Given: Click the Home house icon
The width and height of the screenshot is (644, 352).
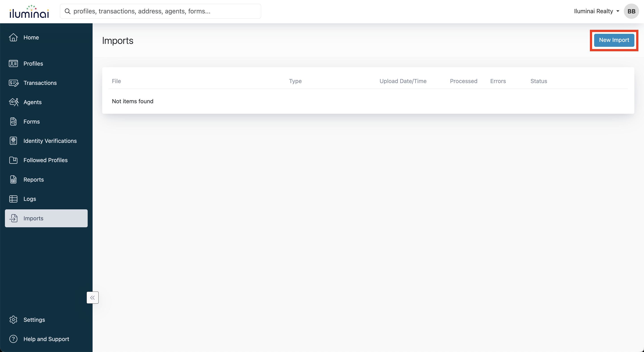Looking at the screenshot, I should coord(13,37).
